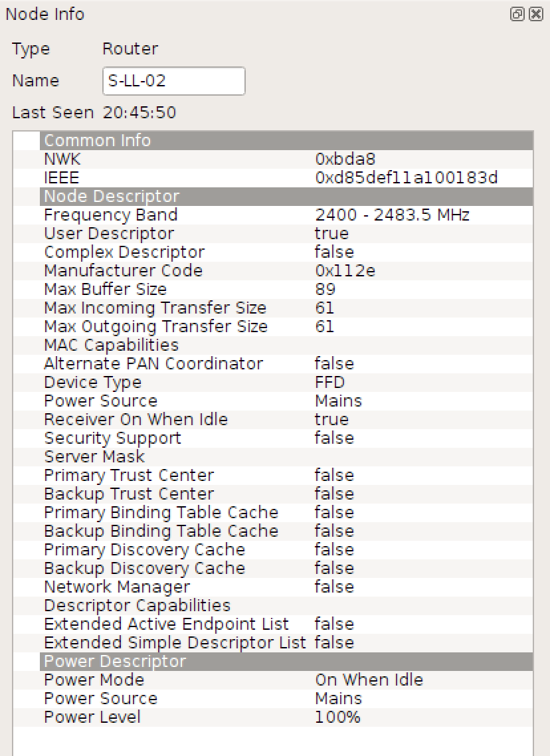Select the Frequency Band row

tap(199, 215)
